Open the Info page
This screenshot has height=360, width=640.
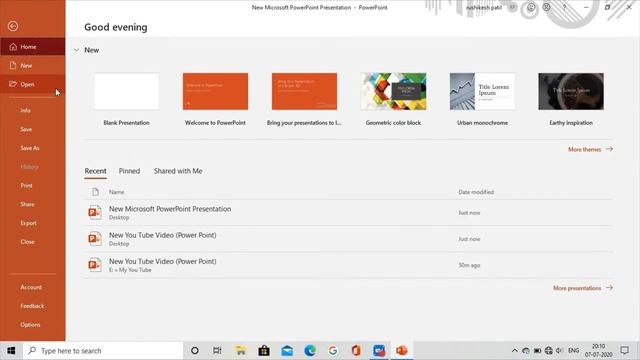pyautogui.click(x=25, y=110)
